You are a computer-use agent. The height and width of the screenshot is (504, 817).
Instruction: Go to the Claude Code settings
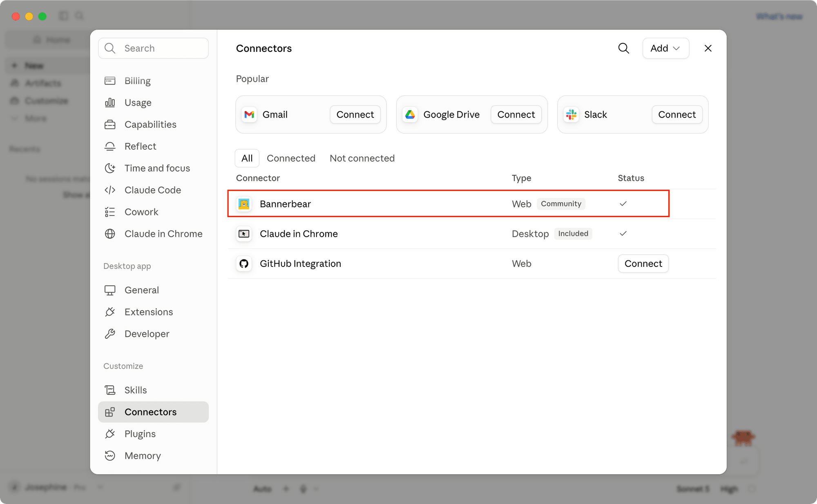[153, 190]
